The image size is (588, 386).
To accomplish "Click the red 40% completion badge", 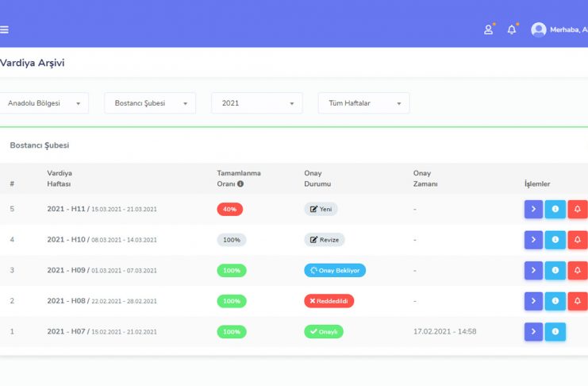I will (230, 209).
